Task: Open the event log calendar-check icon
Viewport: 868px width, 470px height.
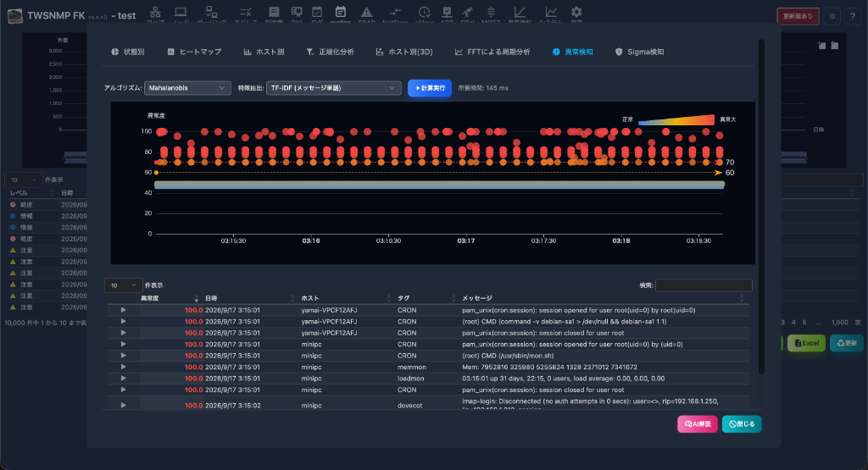Action: coord(317,12)
